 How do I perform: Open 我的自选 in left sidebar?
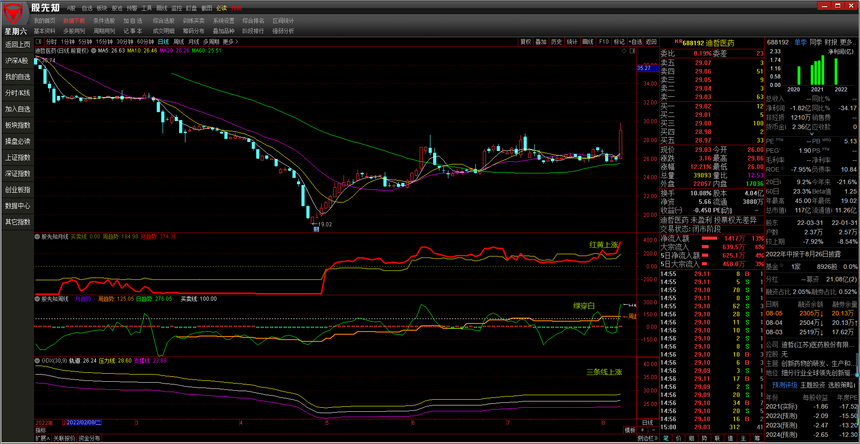coord(17,77)
